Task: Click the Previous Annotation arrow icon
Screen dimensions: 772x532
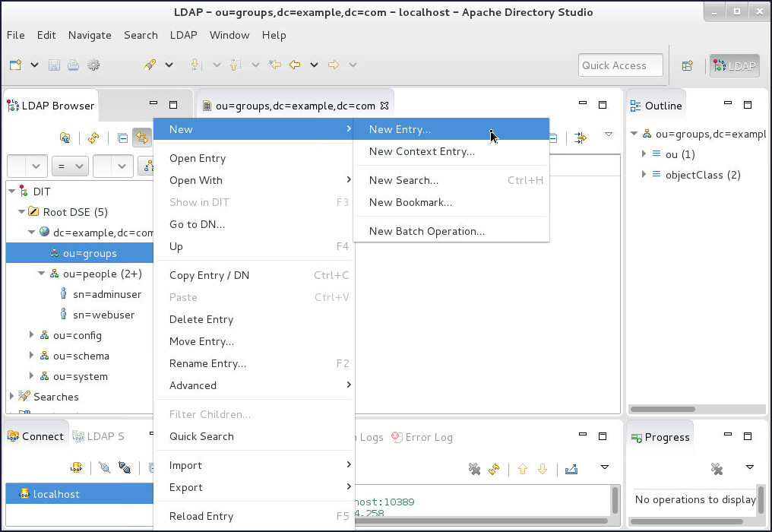Action: click(x=236, y=65)
